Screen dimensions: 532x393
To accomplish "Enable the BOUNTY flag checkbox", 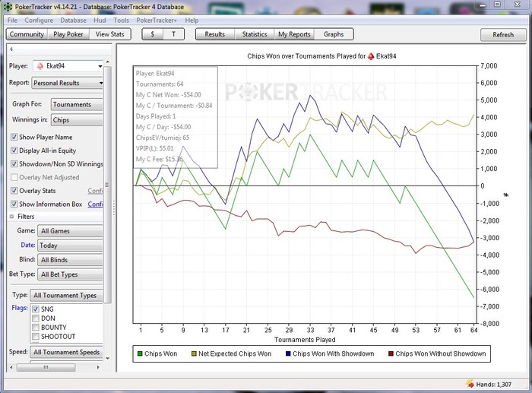I will [36, 328].
